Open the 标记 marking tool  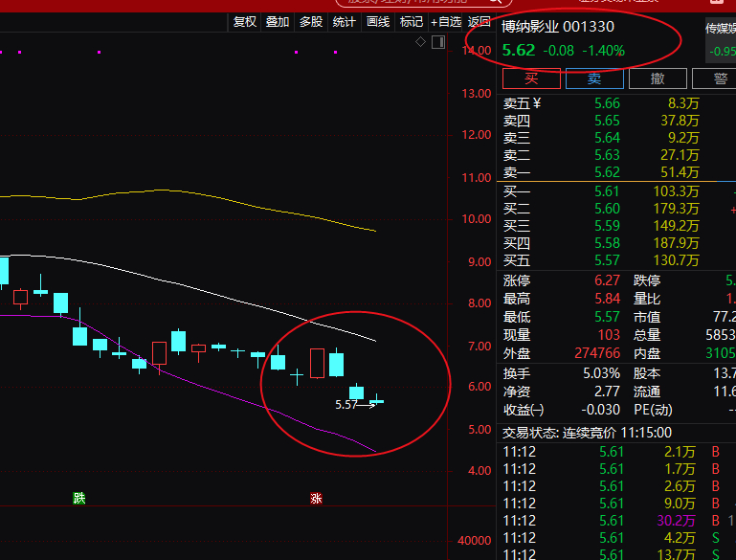point(412,22)
